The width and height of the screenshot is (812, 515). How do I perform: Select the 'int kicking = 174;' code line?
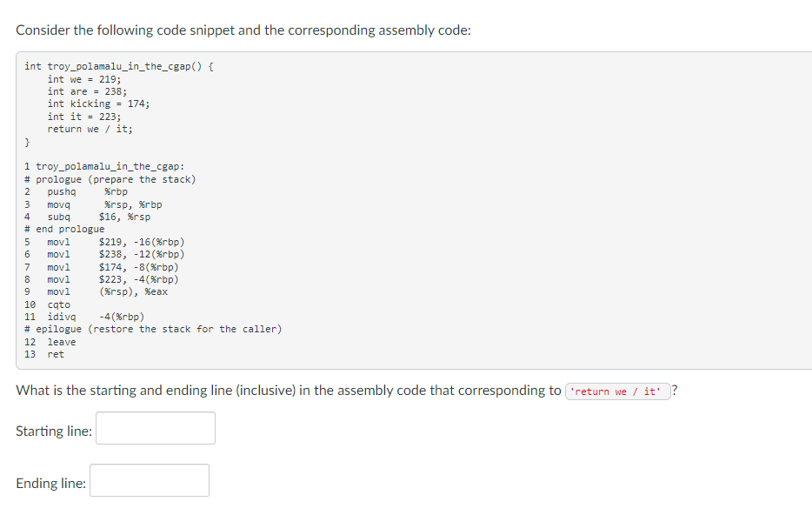pyautogui.click(x=98, y=104)
